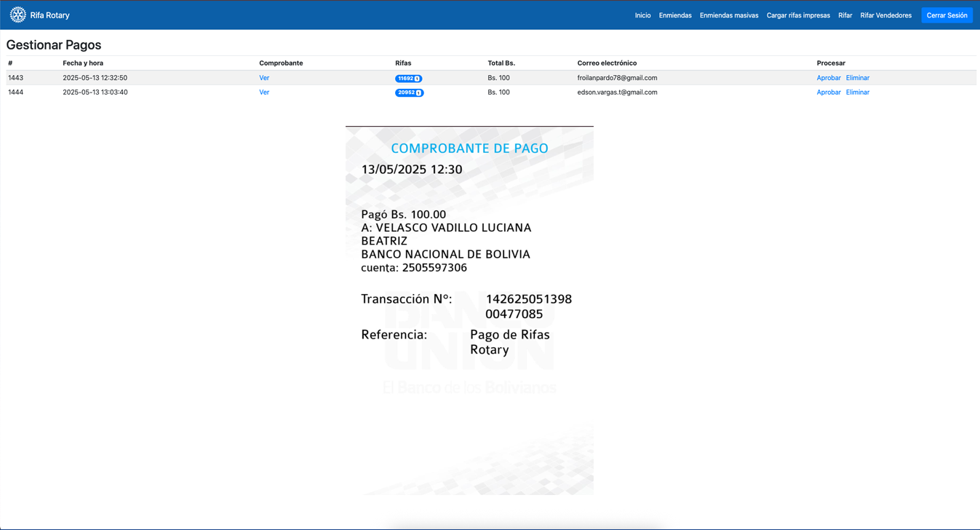View the comprobante for payment 1443
Image resolution: width=980 pixels, height=530 pixels.
tap(264, 78)
